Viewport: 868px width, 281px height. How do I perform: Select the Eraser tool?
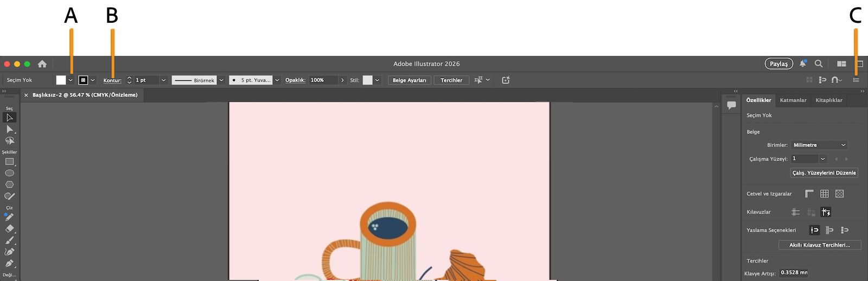pos(9,228)
